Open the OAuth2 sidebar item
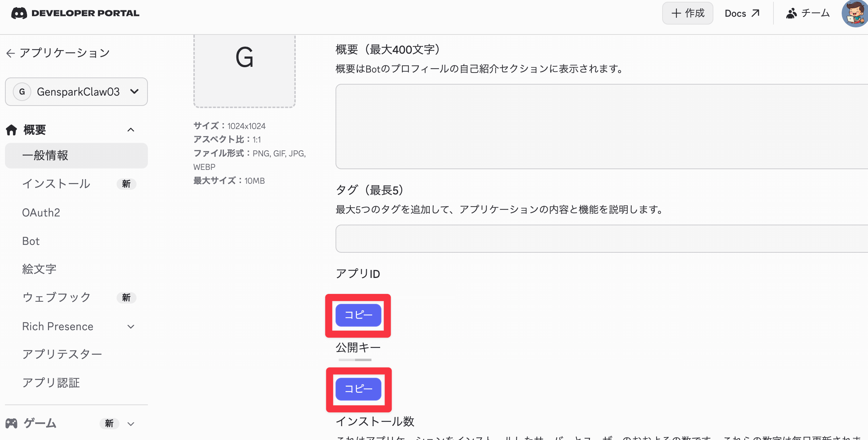The image size is (868, 440). pos(41,213)
